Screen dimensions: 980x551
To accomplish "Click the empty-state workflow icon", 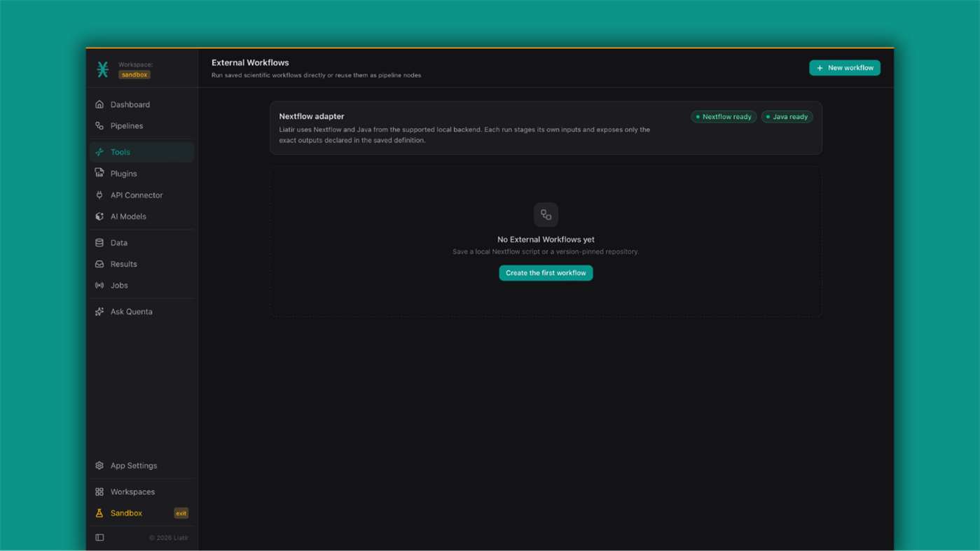I will point(546,215).
